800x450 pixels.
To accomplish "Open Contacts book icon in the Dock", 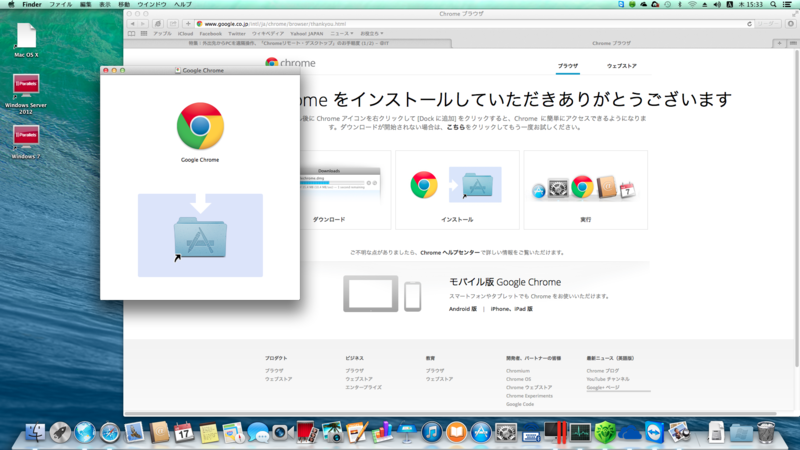I will 159,433.
